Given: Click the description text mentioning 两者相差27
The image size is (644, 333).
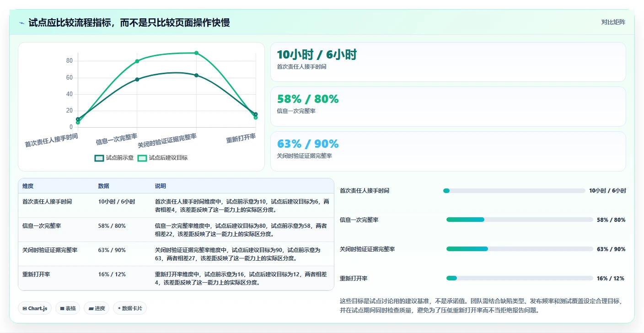Looking at the screenshot, I should pyautogui.click(x=238, y=254).
